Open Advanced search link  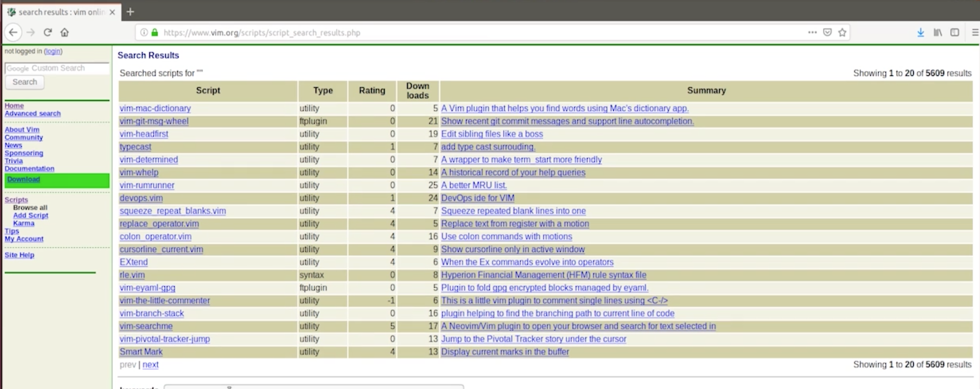tap(32, 113)
